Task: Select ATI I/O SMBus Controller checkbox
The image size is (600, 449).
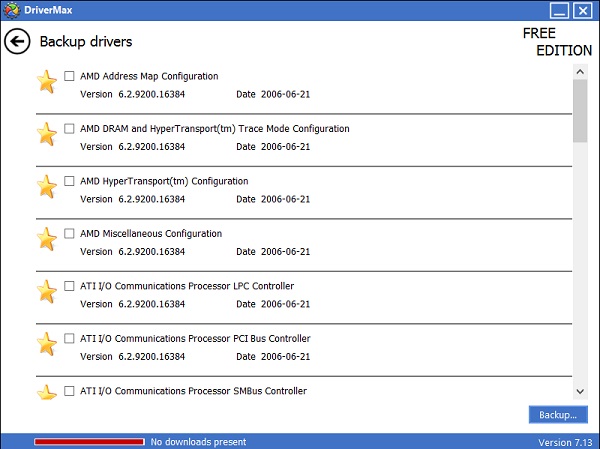Action: (x=69, y=390)
